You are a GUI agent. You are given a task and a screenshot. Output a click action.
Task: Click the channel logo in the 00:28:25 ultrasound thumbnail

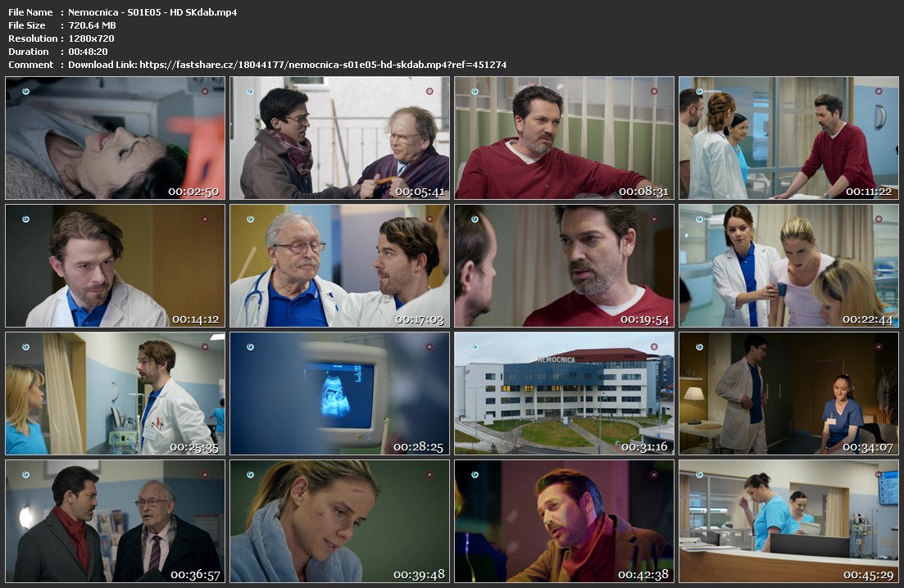coord(250,347)
